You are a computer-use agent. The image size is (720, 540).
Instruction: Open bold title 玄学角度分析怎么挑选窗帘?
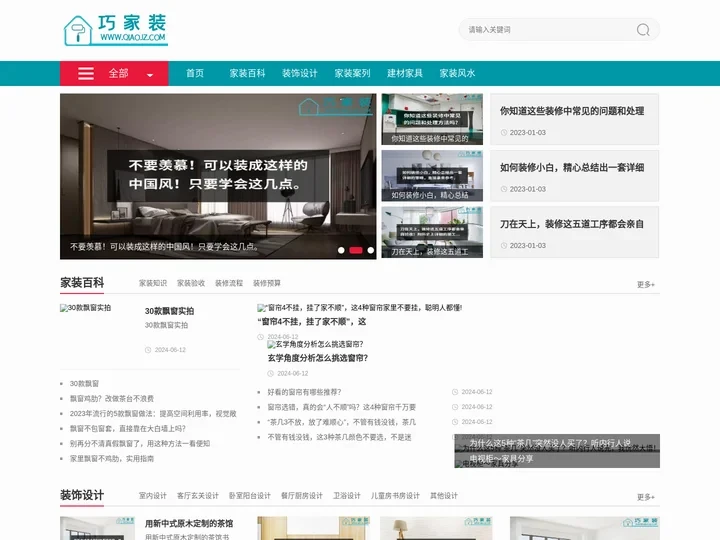[x=318, y=358]
